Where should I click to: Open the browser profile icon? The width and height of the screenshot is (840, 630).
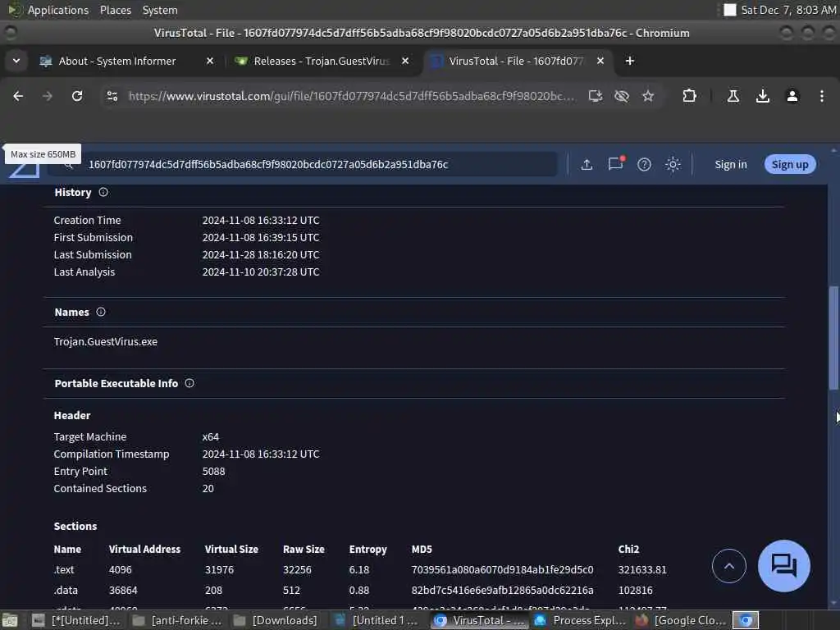(x=792, y=96)
